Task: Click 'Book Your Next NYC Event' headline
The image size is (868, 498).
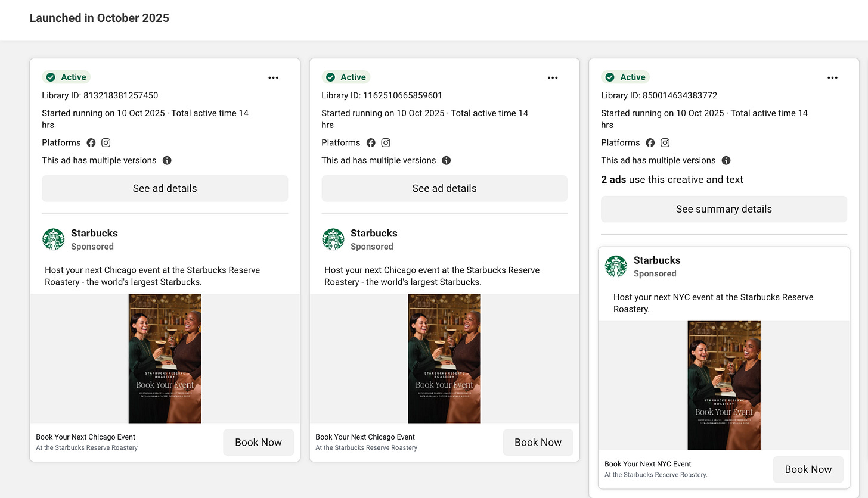Action: (648, 464)
